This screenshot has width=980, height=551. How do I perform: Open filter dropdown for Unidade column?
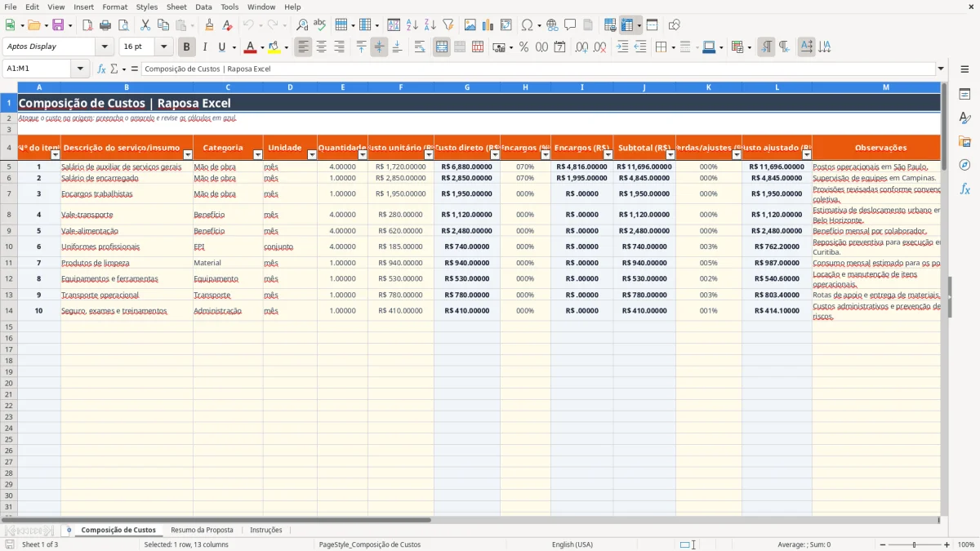click(311, 155)
